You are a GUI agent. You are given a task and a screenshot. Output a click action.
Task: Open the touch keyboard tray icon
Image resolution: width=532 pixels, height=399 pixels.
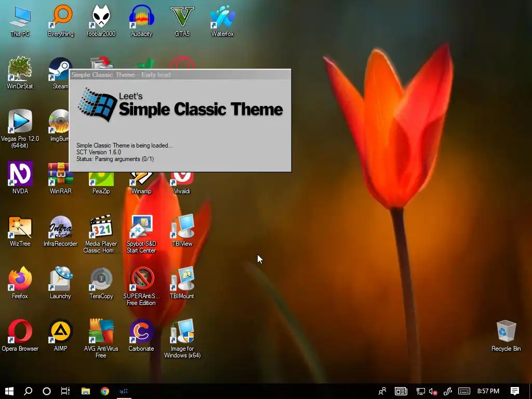tap(464, 391)
